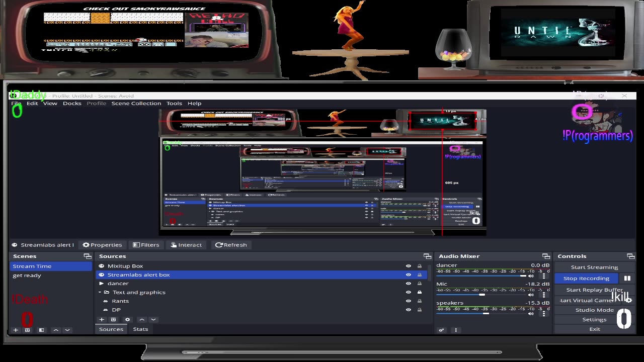The height and width of the screenshot is (362, 644).
Task: Open dancer audio options three-dot menu
Action: click(544, 276)
